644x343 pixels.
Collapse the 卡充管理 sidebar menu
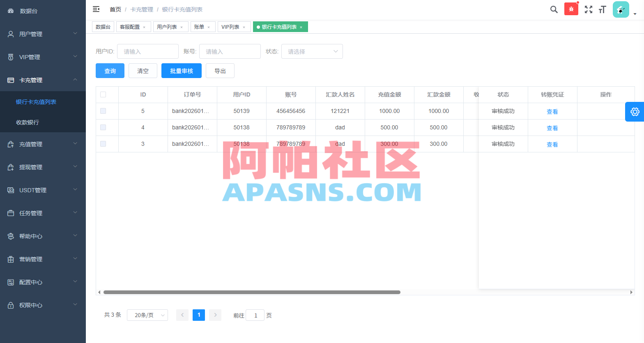click(43, 80)
